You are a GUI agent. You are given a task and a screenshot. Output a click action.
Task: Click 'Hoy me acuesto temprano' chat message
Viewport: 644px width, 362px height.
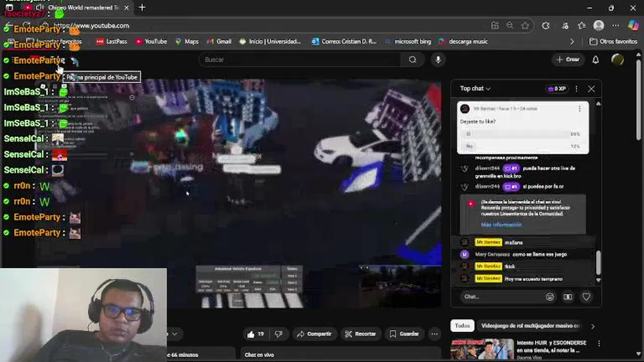533,279
